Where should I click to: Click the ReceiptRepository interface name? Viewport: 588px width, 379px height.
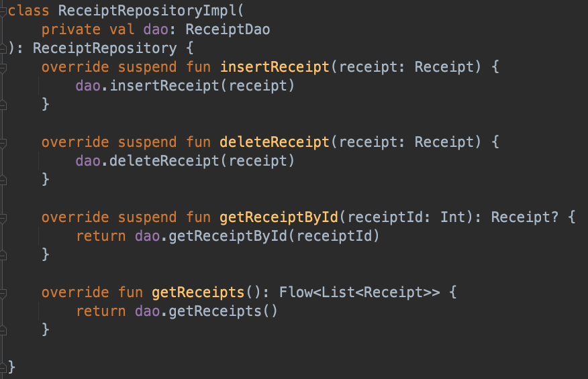coord(105,48)
